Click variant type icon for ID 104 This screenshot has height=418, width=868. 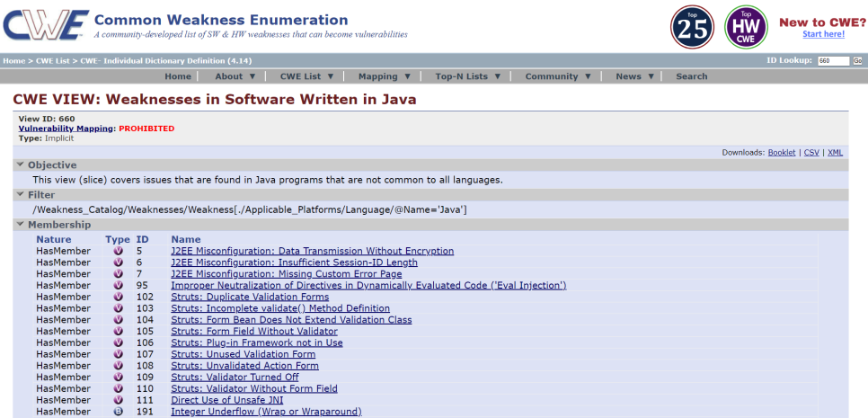point(118,319)
